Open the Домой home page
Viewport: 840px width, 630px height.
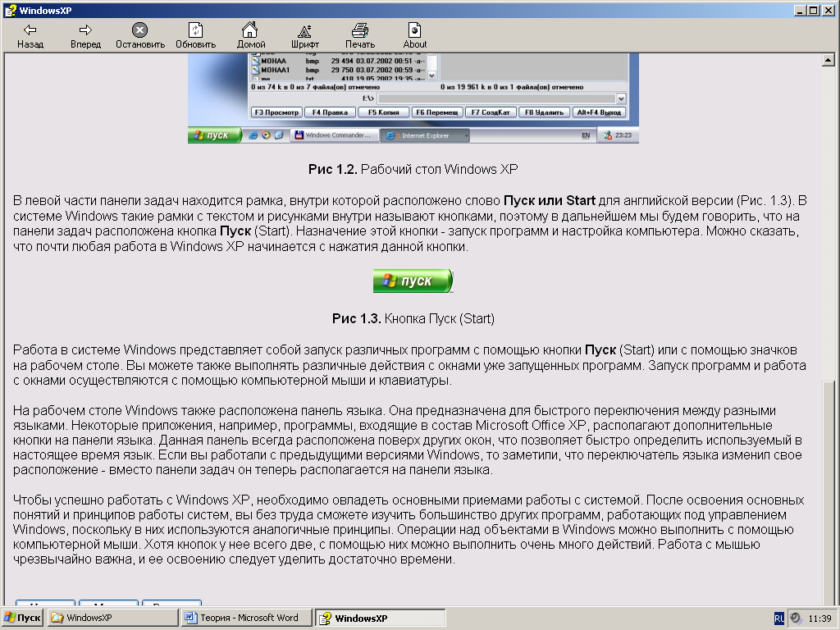coord(251,36)
